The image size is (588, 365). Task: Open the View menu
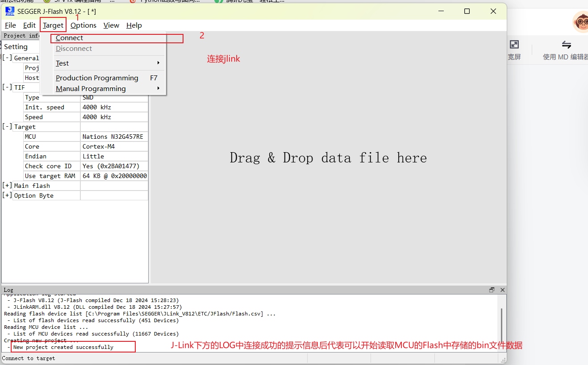pos(111,25)
